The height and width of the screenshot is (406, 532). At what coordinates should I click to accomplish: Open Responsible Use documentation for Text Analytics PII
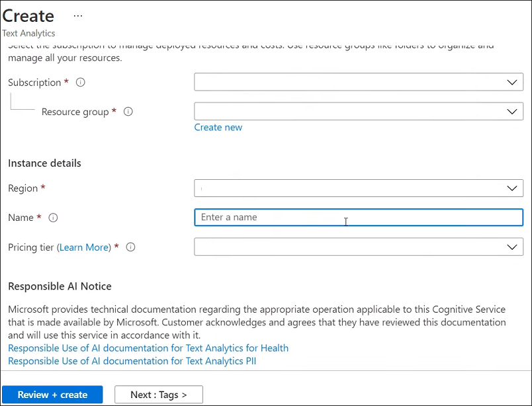pos(132,361)
